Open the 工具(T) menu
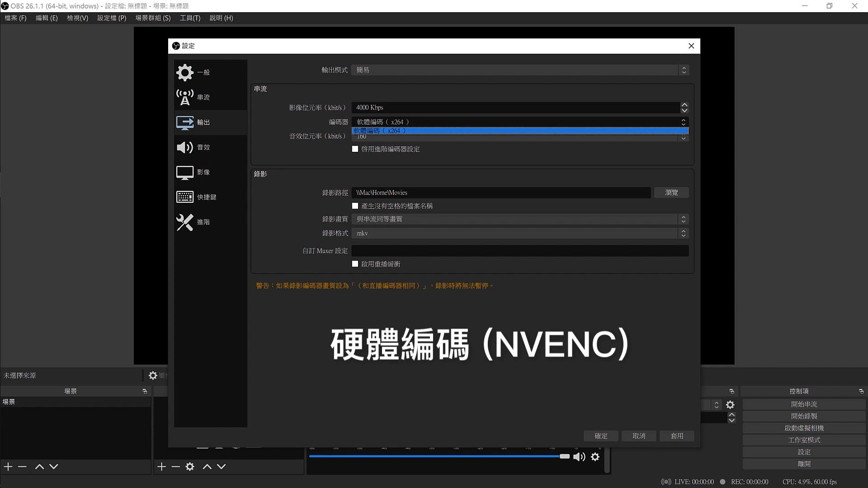868x488 pixels. (190, 18)
